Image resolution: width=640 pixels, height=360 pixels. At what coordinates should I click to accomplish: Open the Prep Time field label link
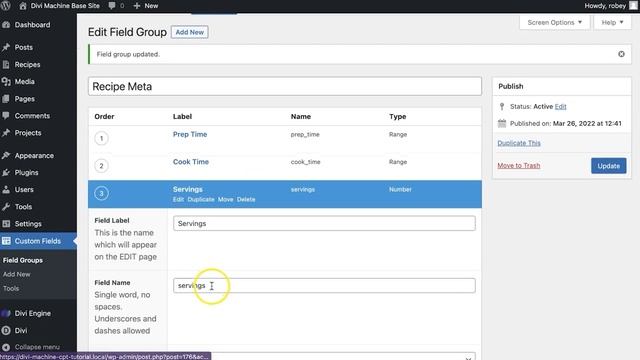pos(190,134)
